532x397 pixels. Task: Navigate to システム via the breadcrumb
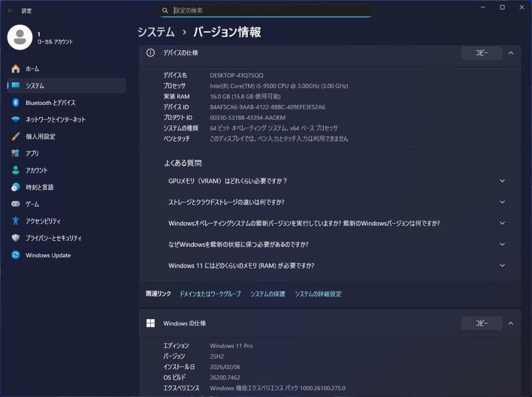156,32
